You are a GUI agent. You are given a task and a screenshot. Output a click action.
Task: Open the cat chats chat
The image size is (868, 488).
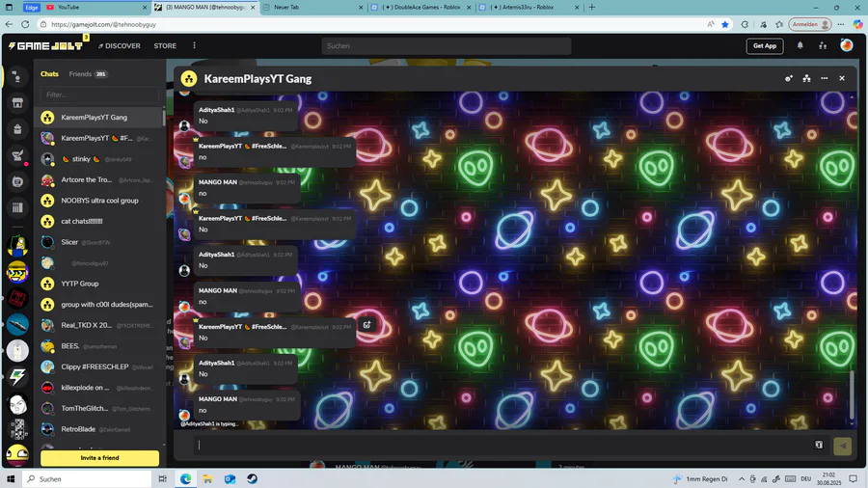click(99, 221)
